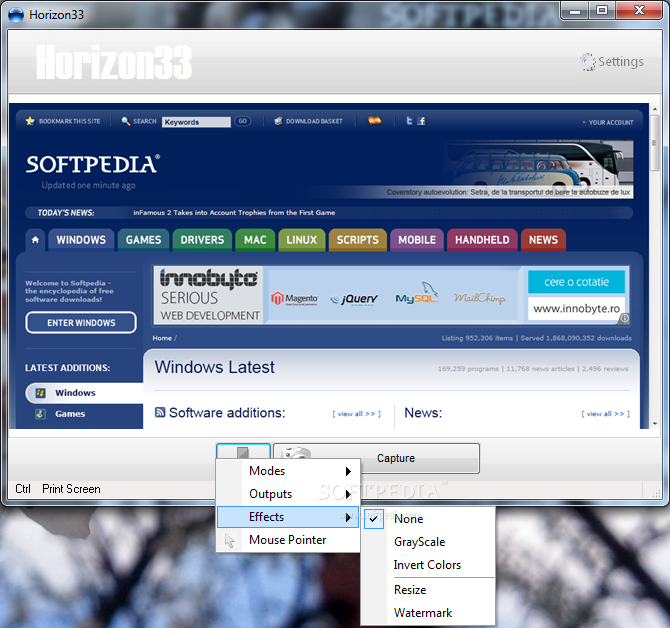670x628 pixels.
Task: Click the vertical scrollbar thumb
Action: point(655,144)
